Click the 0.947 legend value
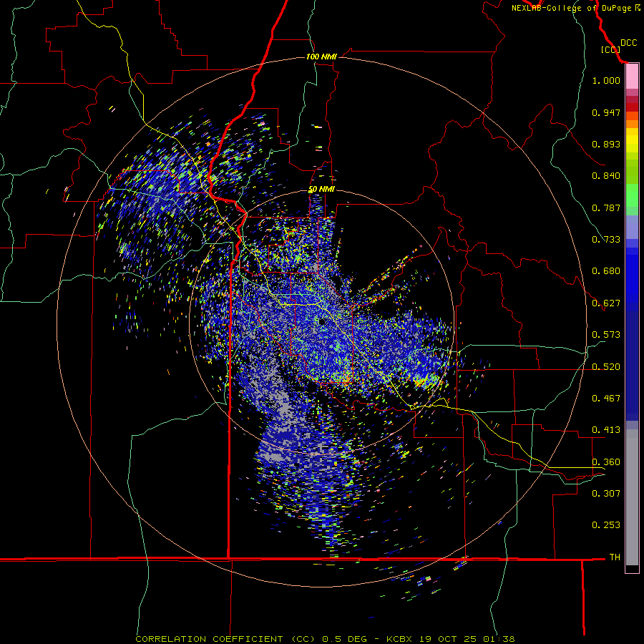Viewport: 644px width, 644px height. 606,112
